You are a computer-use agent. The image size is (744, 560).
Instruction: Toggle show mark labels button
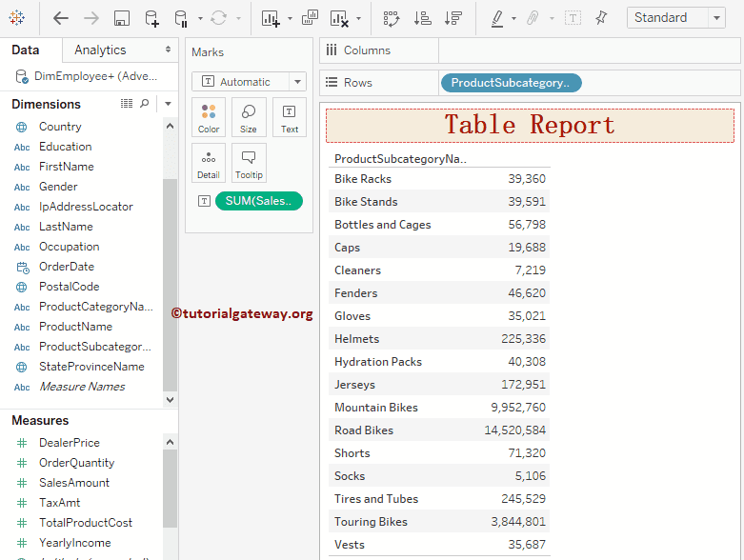573,18
